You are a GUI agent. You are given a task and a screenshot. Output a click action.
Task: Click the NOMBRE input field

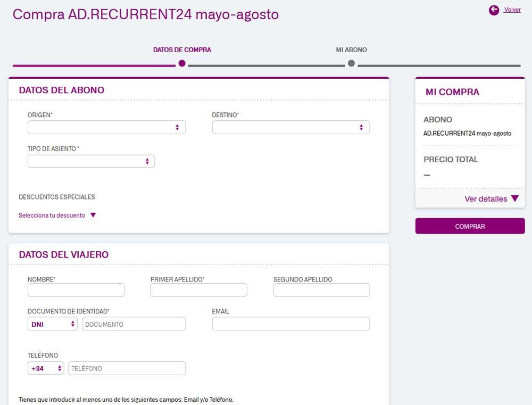click(76, 290)
